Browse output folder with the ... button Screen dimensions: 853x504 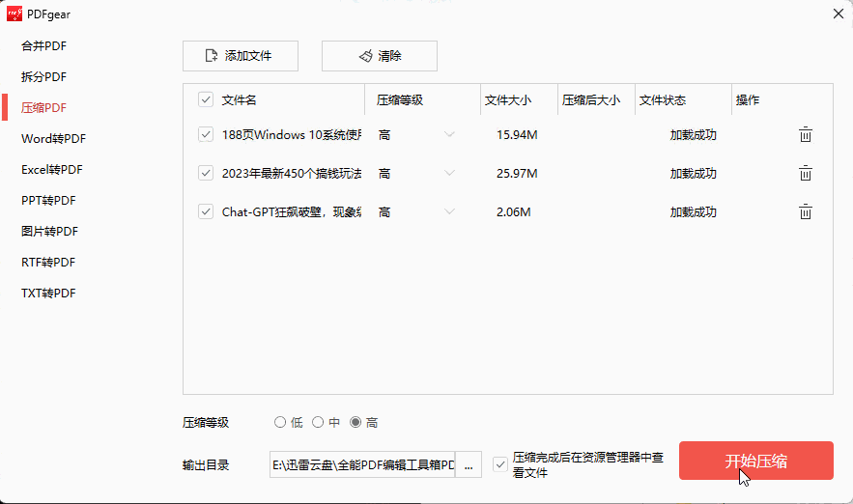coord(469,464)
